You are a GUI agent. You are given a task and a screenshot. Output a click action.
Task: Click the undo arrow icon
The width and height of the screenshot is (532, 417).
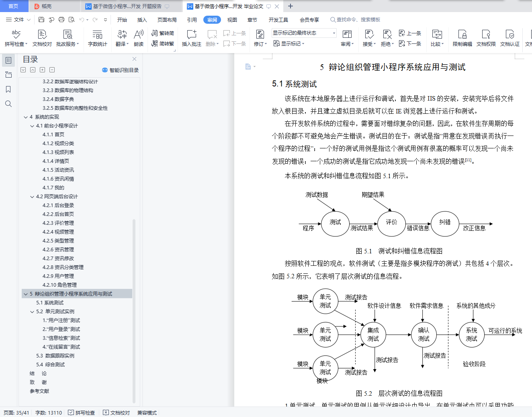click(x=82, y=20)
